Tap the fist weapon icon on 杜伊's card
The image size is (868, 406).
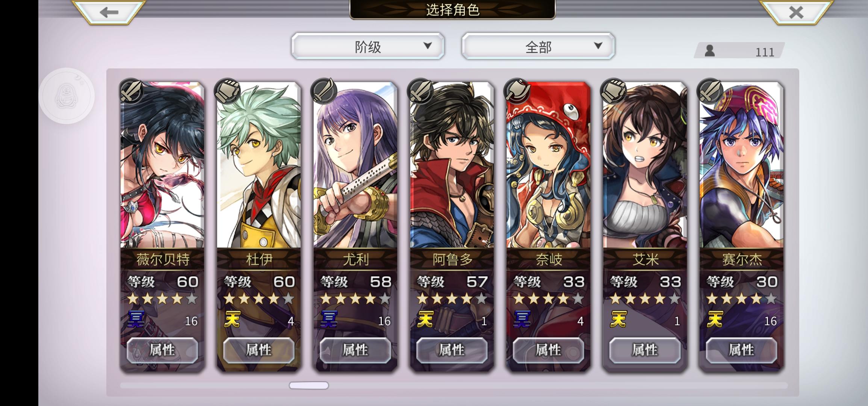click(x=227, y=91)
